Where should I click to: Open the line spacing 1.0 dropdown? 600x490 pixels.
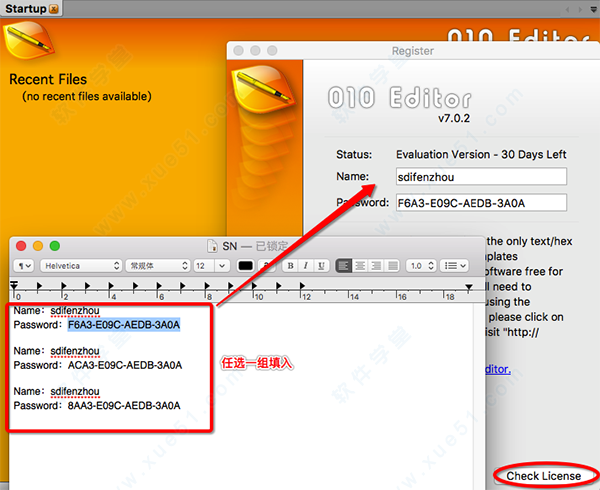click(x=419, y=266)
